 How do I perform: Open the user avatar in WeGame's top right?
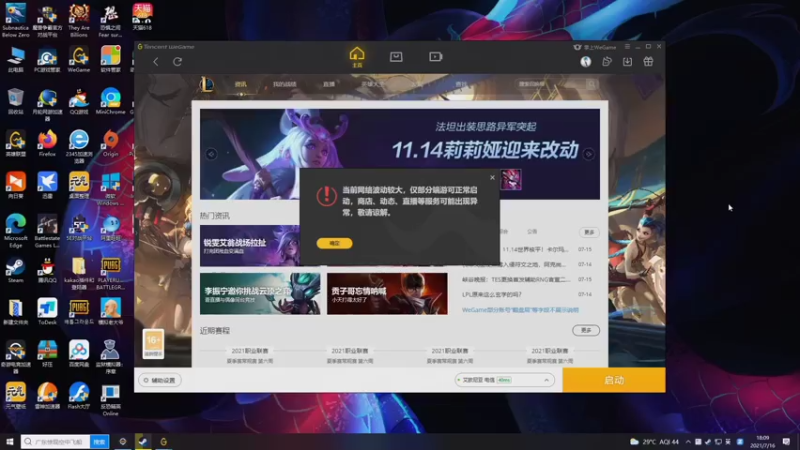586,62
